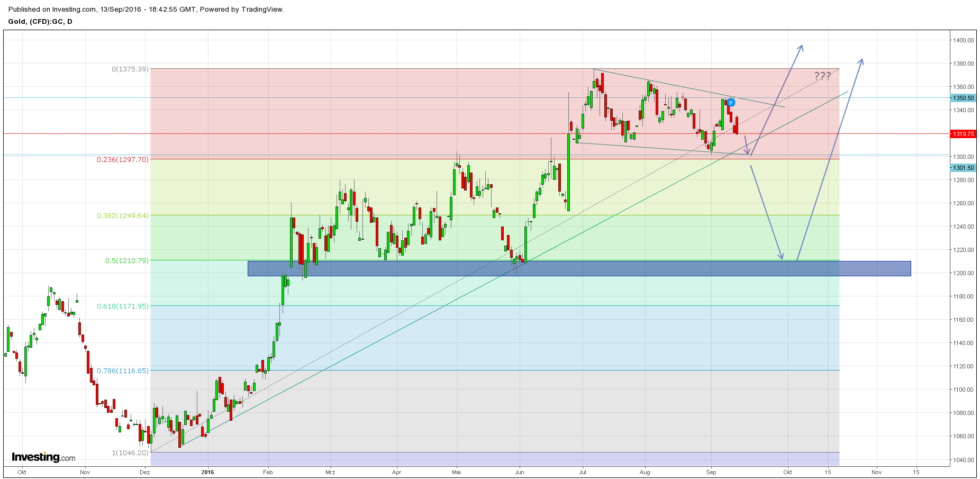Viewport: 980px width, 479px height.
Task: Click the 0.786(1116.65) Fibonacci label
Action: pyautogui.click(x=123, y=370)
